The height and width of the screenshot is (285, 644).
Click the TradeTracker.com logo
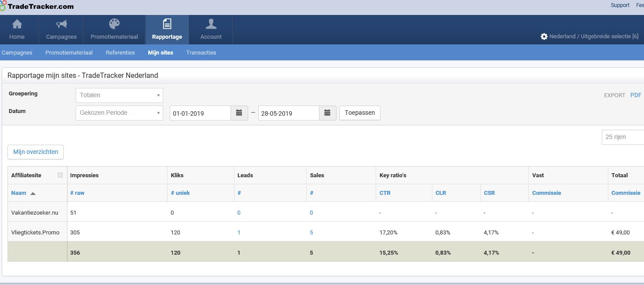point(37,6)
